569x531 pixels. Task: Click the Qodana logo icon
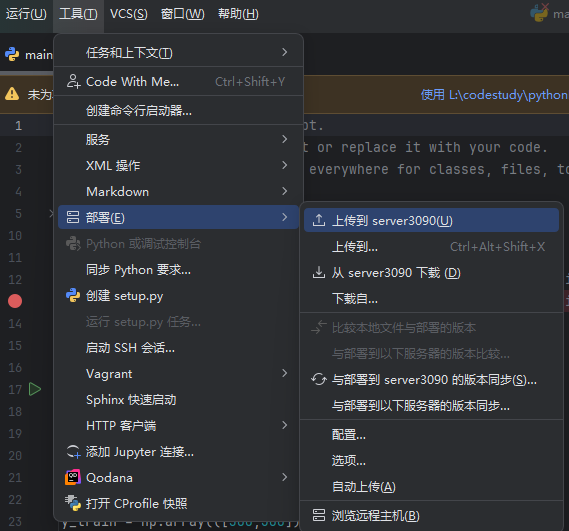tap(73, 478)
